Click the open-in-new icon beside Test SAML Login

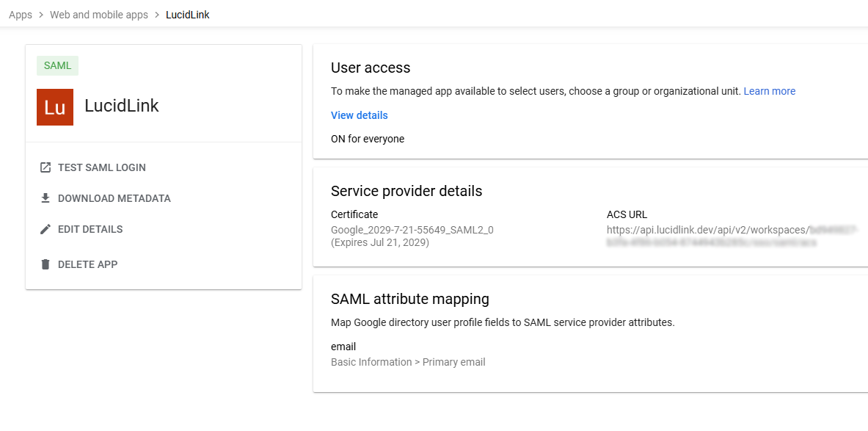(45, 167)
